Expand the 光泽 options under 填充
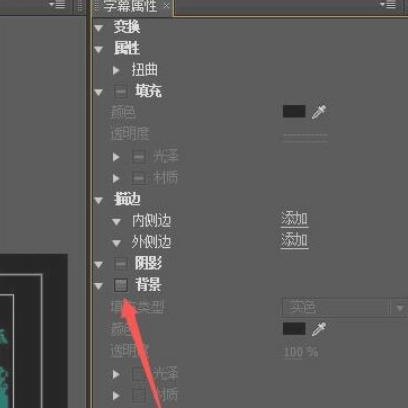Image resolution: width=408 pixels, height=408 pixels. click(116, 157)
